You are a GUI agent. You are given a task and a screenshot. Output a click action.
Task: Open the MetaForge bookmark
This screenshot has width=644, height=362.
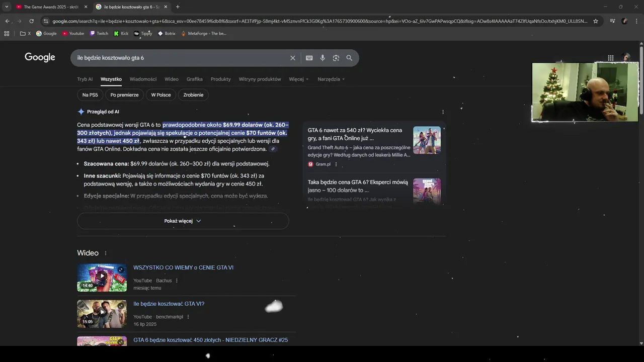coord(203,34)
